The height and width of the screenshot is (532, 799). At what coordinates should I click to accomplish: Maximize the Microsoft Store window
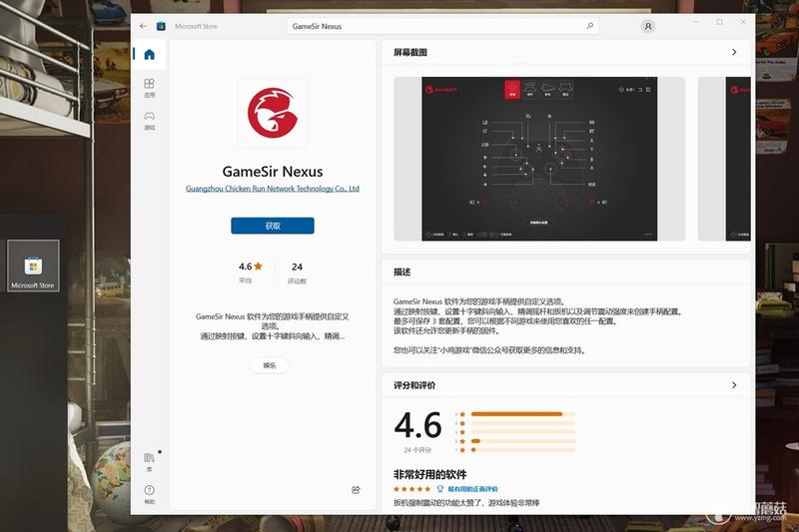pos(719,22)
